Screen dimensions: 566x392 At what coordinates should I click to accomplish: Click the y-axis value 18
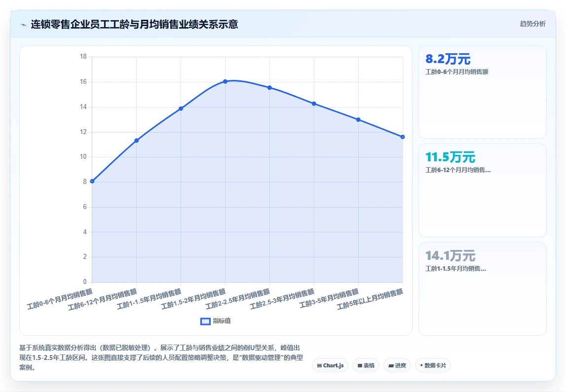pyautogui.click(x=83, y=57)
